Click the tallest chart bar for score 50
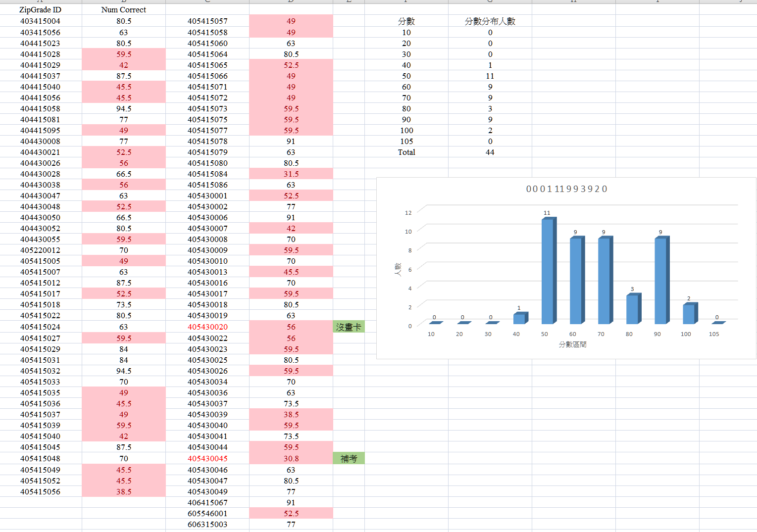This screenshot has width=757, height=532. pyautogui.click(x=548, y=271)
